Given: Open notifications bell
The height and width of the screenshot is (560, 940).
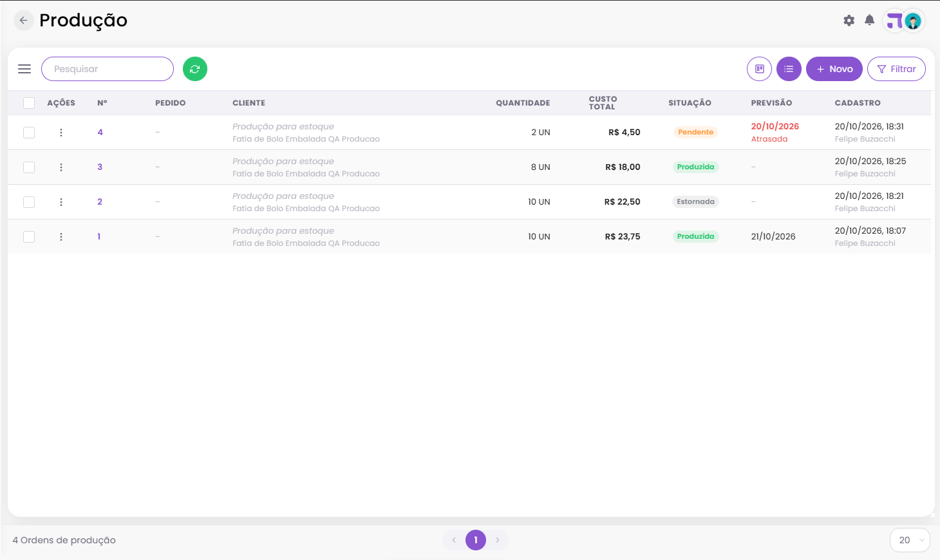Looking at the screenshot, I should point(870,21).
